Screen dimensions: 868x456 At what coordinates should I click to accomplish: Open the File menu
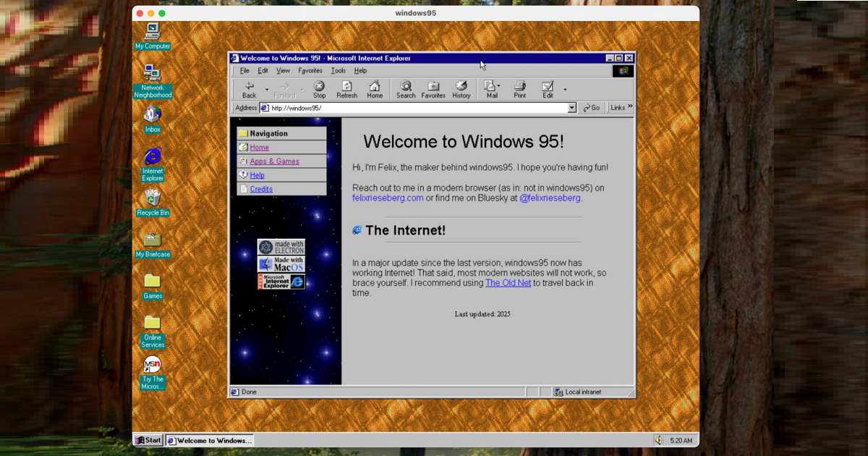pyautogui.click(x=244, y=71)
